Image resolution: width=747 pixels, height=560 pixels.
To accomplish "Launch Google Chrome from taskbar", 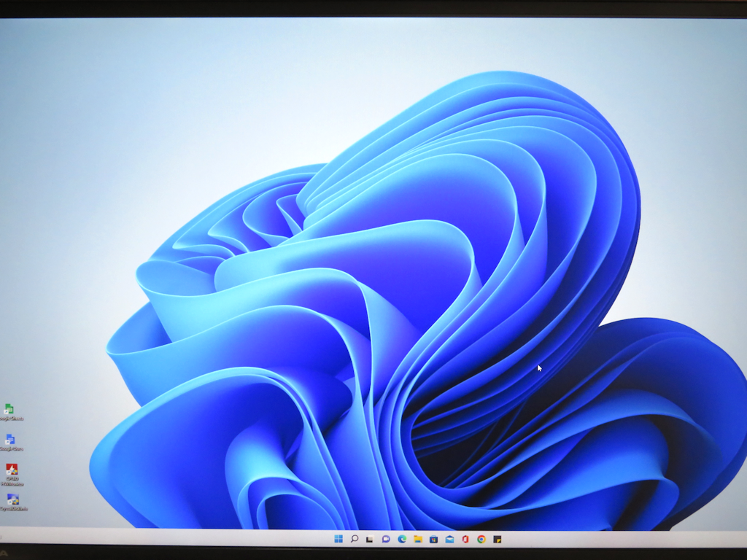I will [x=481, y=539].
